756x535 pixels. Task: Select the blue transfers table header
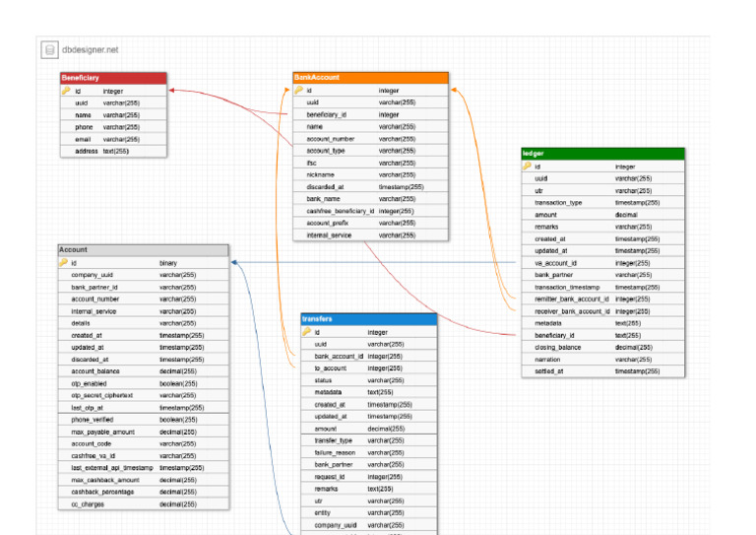pyautogui.click(x=369, y=319)
